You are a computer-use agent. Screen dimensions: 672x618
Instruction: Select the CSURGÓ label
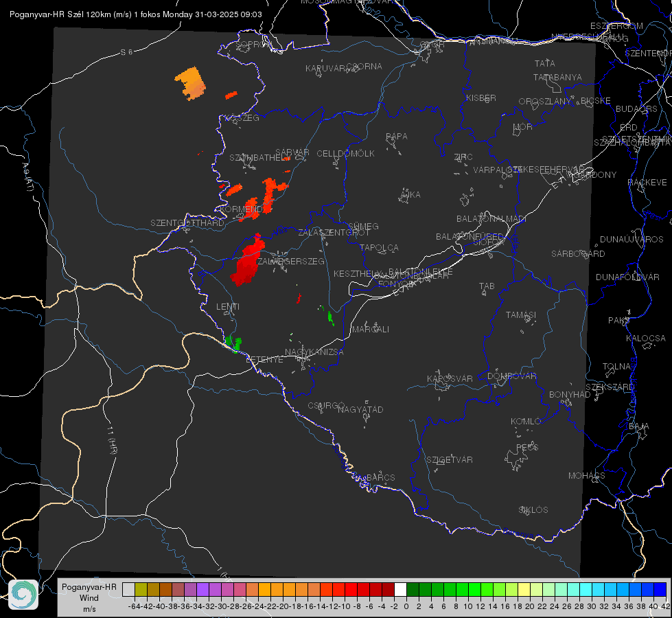click(326, 406)
